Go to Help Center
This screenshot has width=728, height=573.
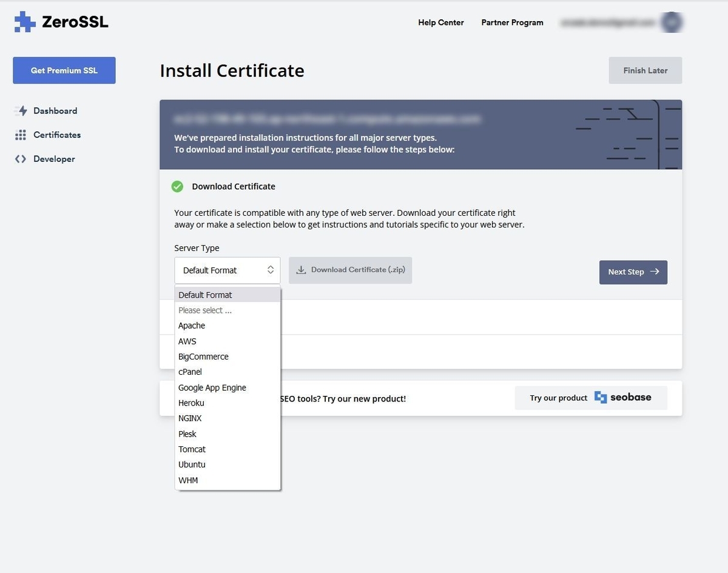tap(441, 22)
